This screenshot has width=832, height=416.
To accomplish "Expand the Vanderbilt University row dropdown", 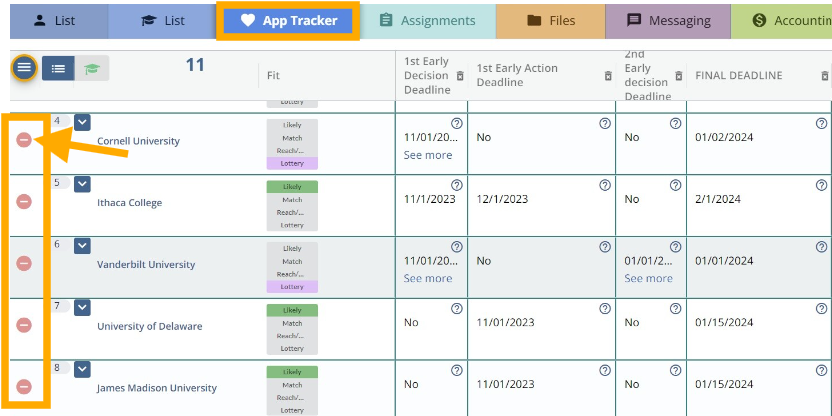I will [x=82, y=246].
